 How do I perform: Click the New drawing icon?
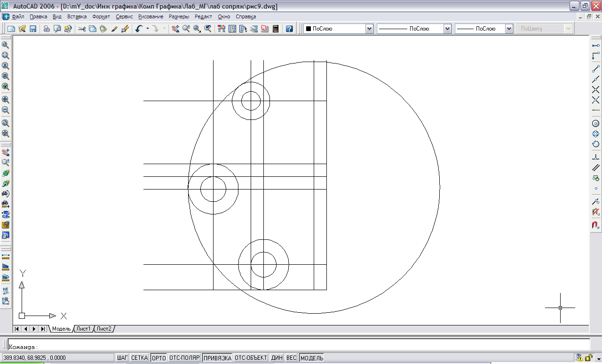click(x=11, y=29)
